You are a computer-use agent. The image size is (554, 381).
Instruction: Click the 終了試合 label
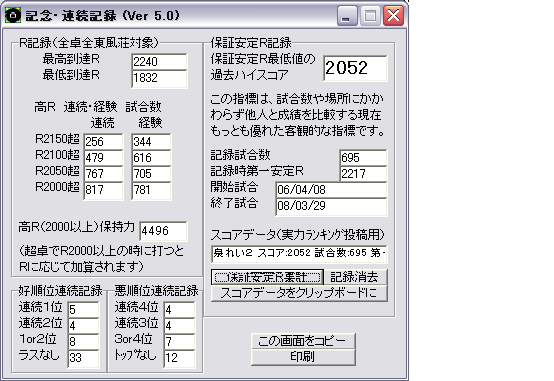[234, 203]
